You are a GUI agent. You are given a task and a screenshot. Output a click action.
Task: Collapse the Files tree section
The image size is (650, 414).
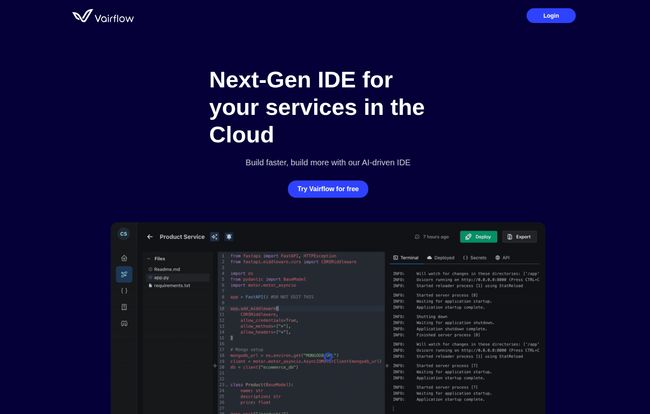(x=149, y=259)
